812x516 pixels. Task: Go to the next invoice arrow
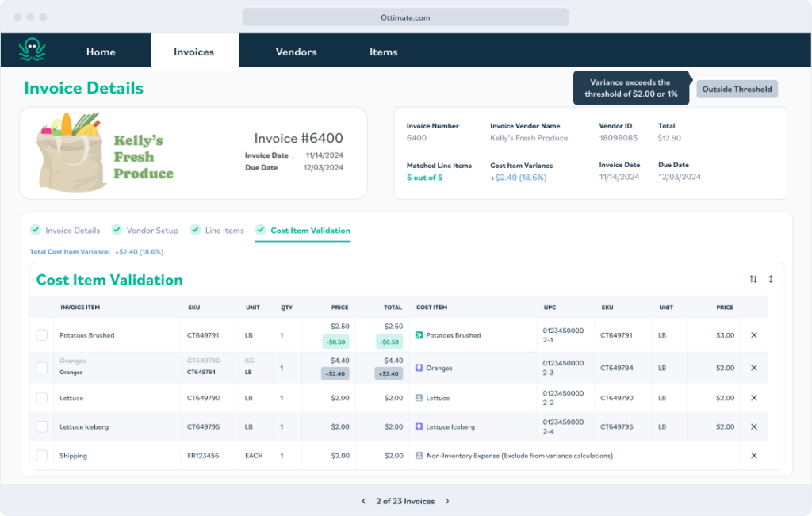pos(447,501)
